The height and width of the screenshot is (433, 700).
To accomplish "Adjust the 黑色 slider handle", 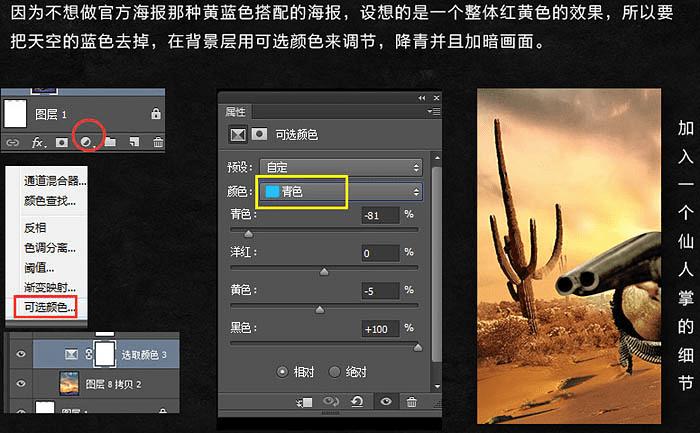I will (417, 347).
